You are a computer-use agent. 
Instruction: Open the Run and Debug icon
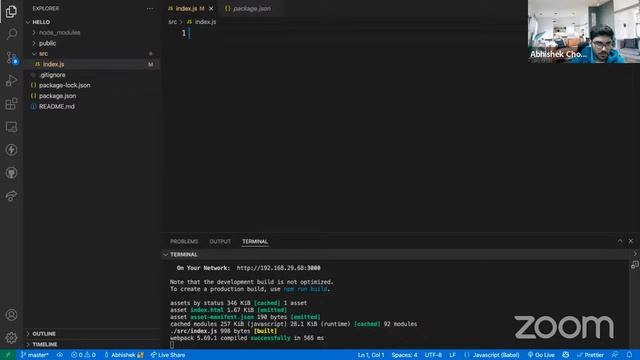point(11,80)
